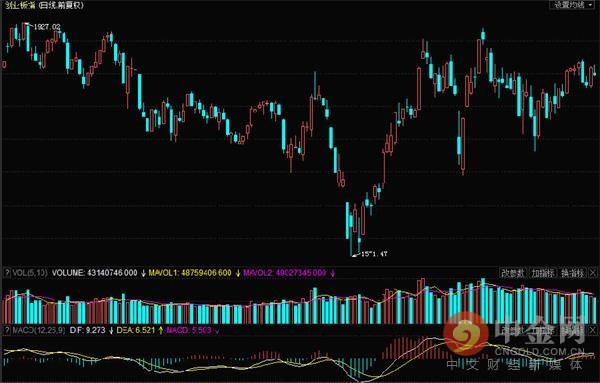Close the MACD indicator panel with X
600x383 pixels.
tap(592, 330)
